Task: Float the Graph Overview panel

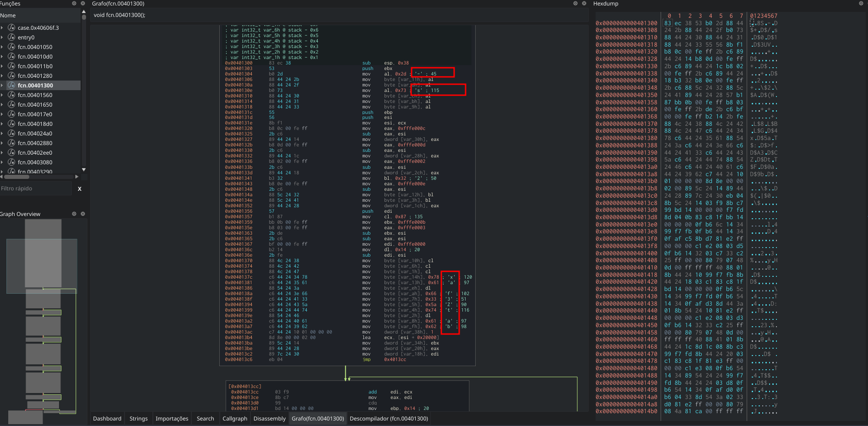Action: 74,214
